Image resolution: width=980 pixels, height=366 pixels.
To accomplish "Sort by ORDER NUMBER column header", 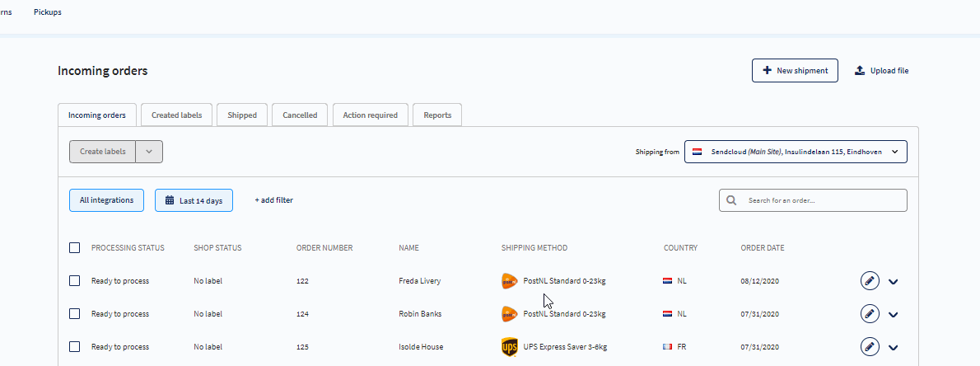I will 324,248.
